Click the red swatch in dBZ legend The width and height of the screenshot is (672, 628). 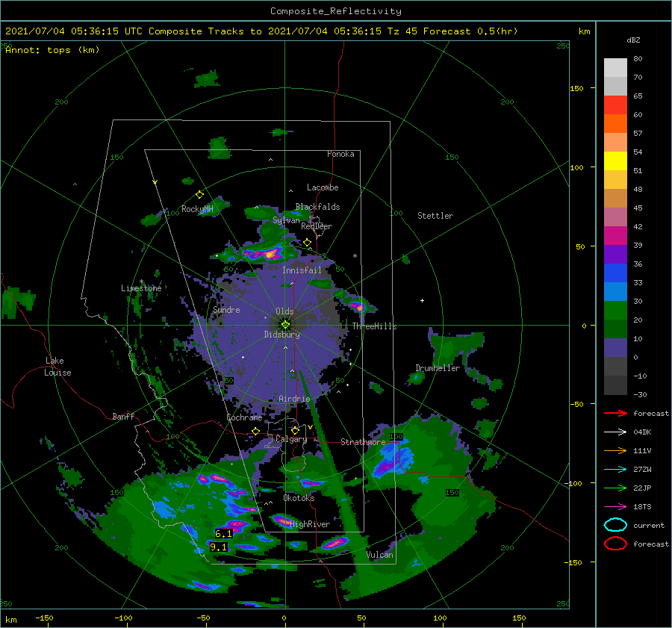pos(615,105)
